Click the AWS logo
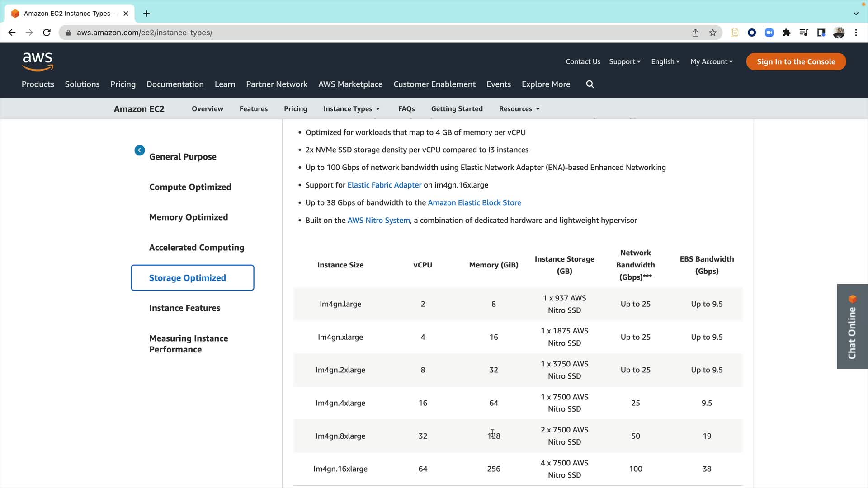 pyautogui.click(x=38, y=62)
